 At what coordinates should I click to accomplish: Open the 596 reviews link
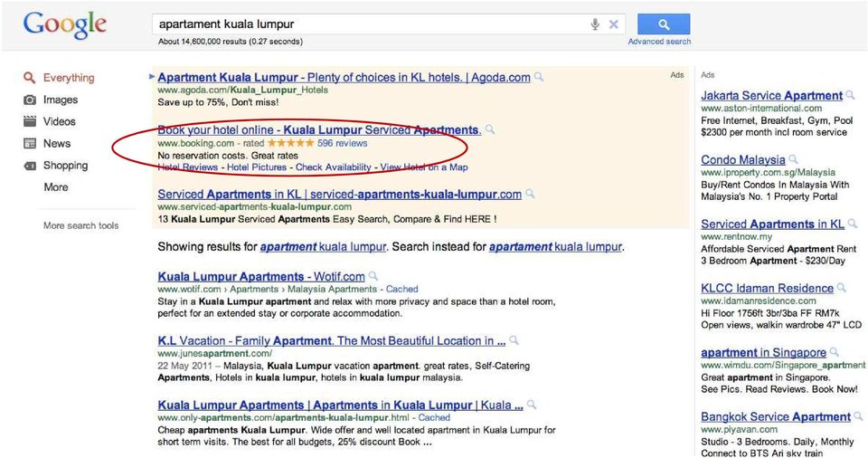click(x=342, y=143)
